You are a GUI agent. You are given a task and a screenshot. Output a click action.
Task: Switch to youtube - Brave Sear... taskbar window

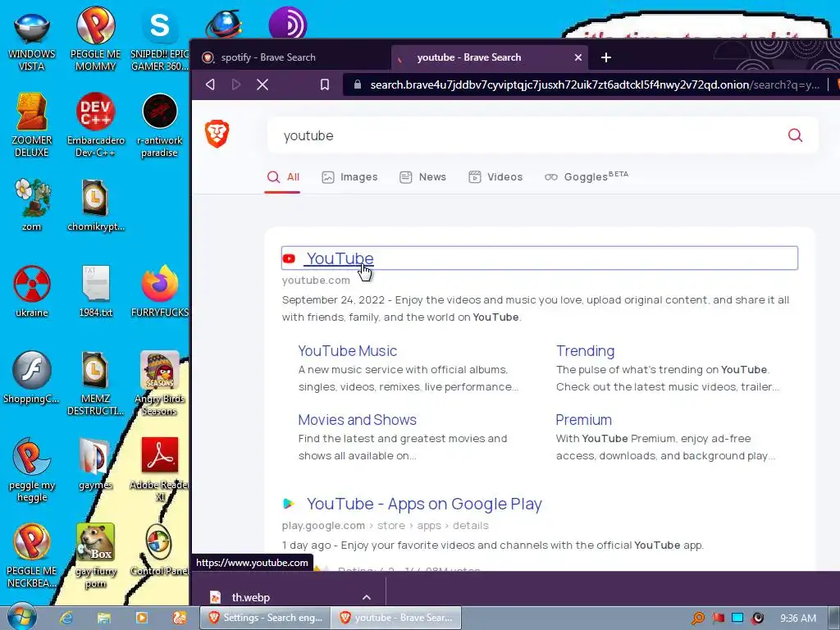tap(396, 618)
